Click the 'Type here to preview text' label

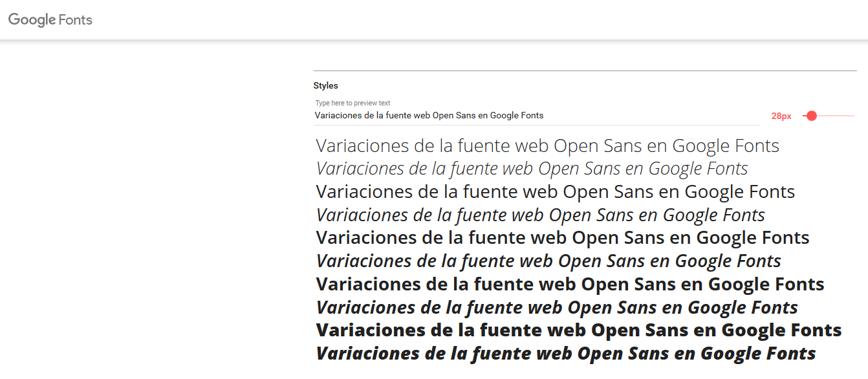tap(353, 103)
